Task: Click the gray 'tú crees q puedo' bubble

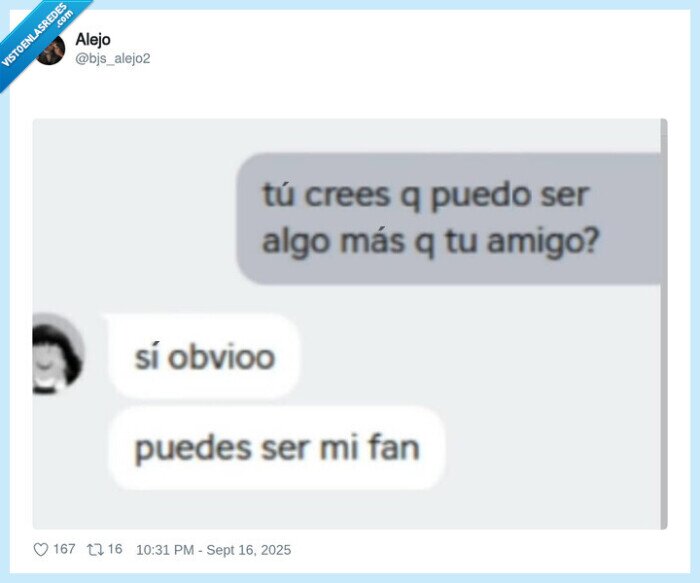Action: (449, 219)
